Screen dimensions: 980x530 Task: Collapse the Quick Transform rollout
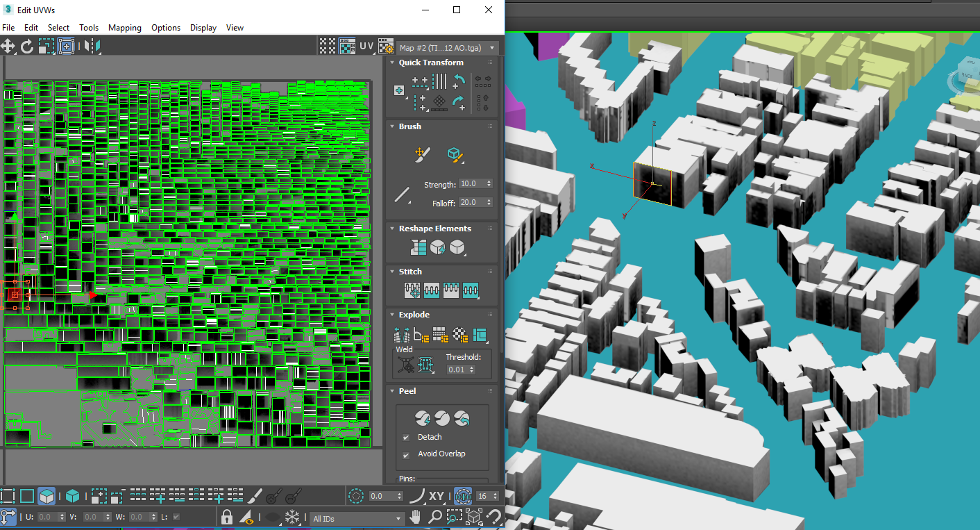click(x=391, y=63)
